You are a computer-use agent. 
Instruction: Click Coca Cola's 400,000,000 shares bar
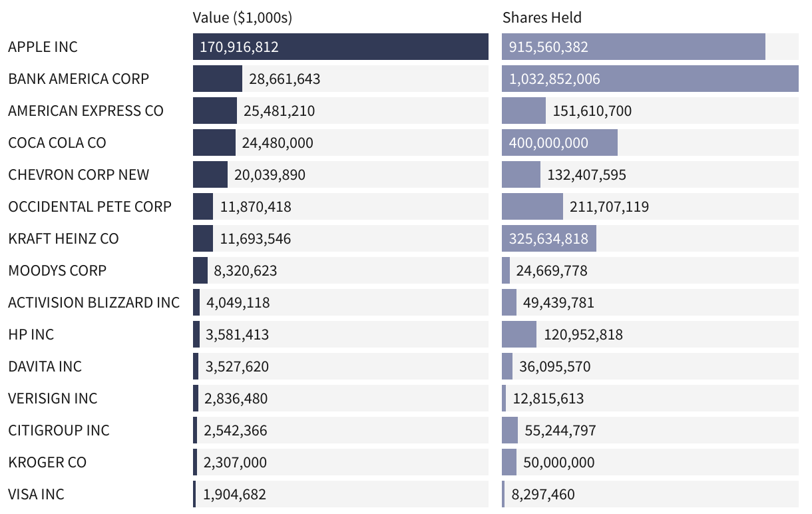[x=560, y=142]
